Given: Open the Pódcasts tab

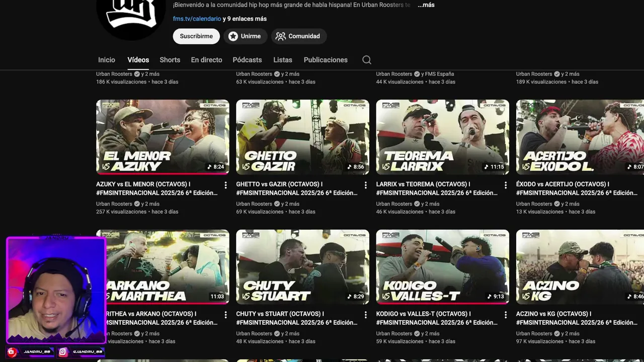Looking at the screenshot, I should tap(247, 60).
